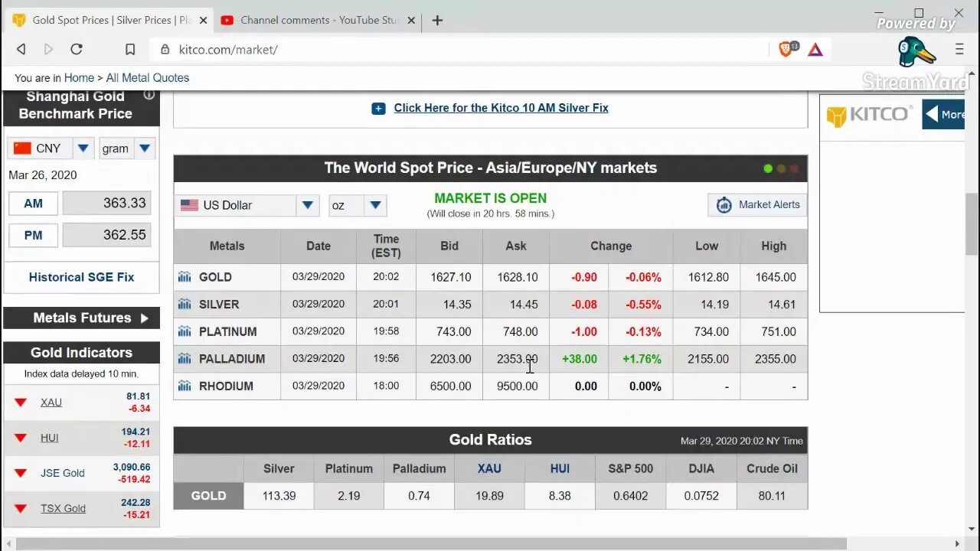This screenshot has width=980, height=551.
Task: Open the GOLD chart icon
Action: point(184,277)
